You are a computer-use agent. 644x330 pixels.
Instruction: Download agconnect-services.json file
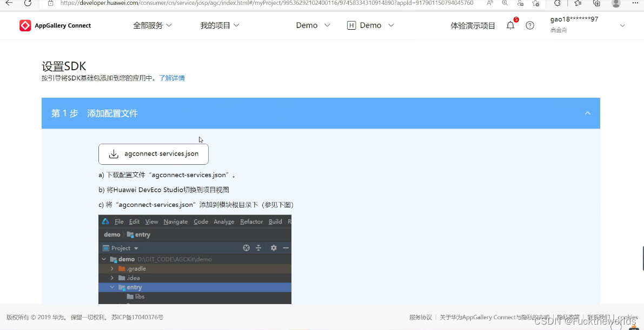point(153,154)
